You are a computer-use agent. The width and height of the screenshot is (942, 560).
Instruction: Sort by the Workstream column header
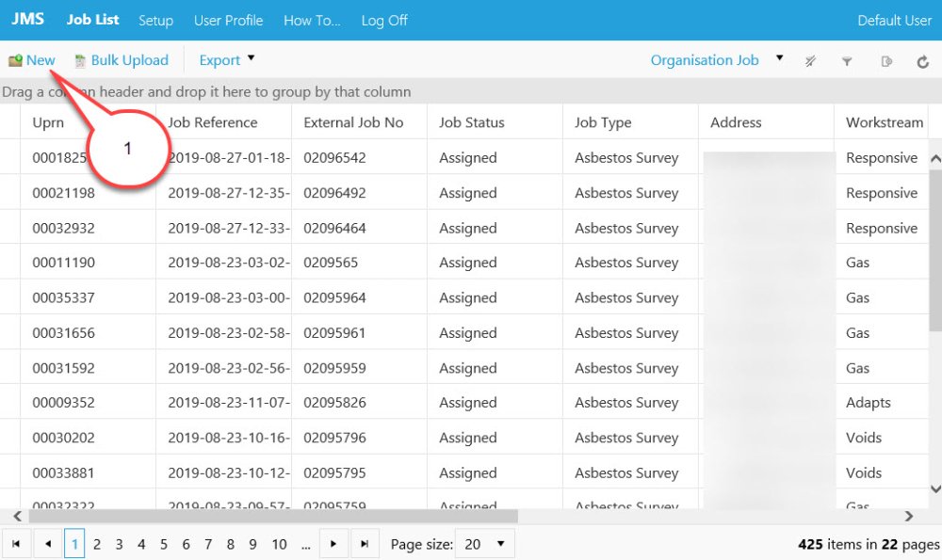[x=885, y=122]
